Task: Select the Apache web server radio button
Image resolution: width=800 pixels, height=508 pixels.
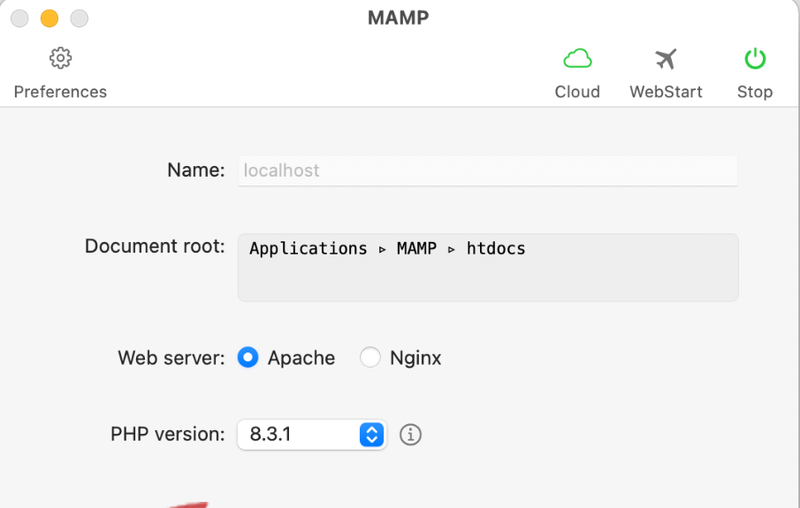Action: click(248, 358)
